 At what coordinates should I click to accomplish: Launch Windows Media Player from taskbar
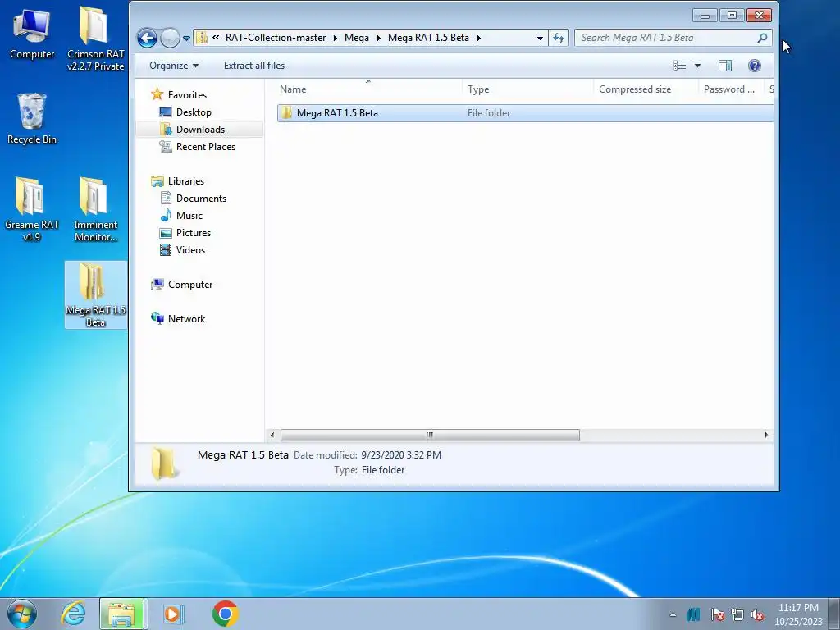pyautogui.click(x=172, y=614)
